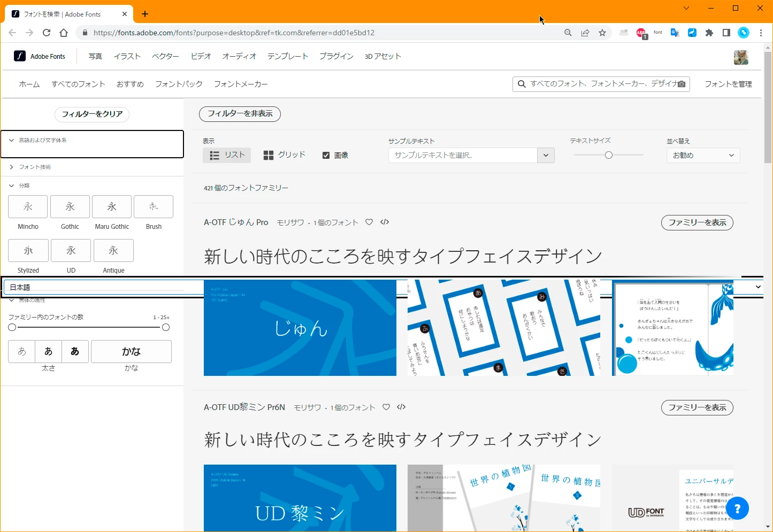The width and height of the screenshot is (773, 532).
Task: Open the tab search chevron
Action: point(686,8)
